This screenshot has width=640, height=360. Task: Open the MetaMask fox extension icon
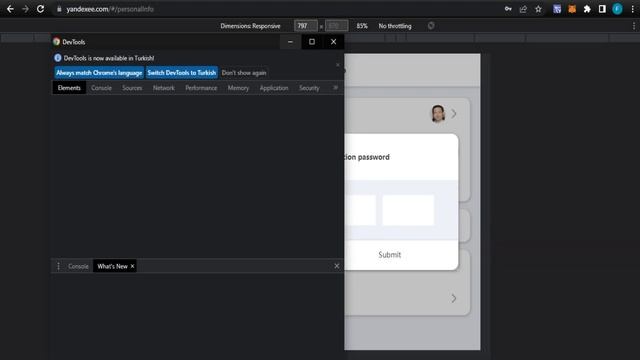(572, 9)
